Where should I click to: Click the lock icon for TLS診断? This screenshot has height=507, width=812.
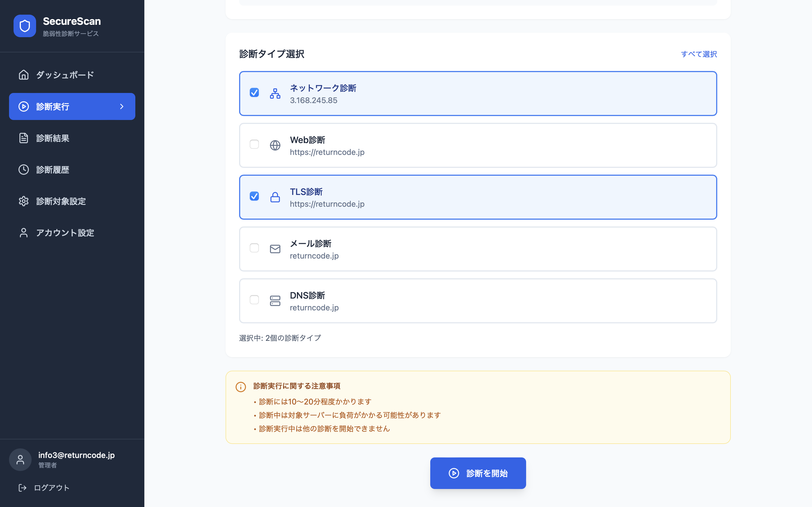pos(275,197)
